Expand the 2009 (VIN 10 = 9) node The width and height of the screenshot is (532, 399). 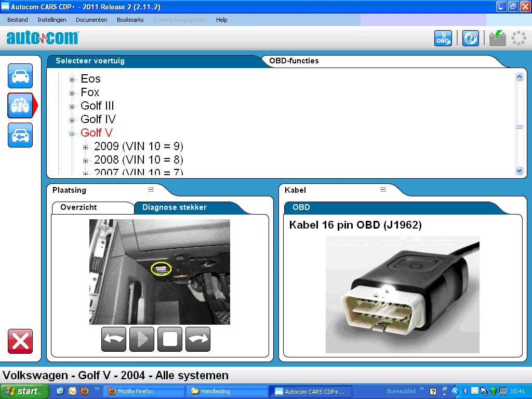[x=86, y=147]
